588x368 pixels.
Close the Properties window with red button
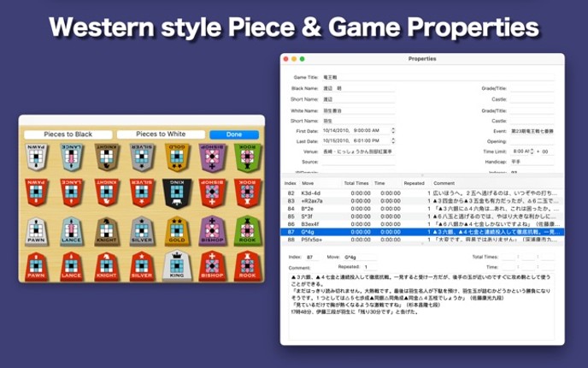285,59
